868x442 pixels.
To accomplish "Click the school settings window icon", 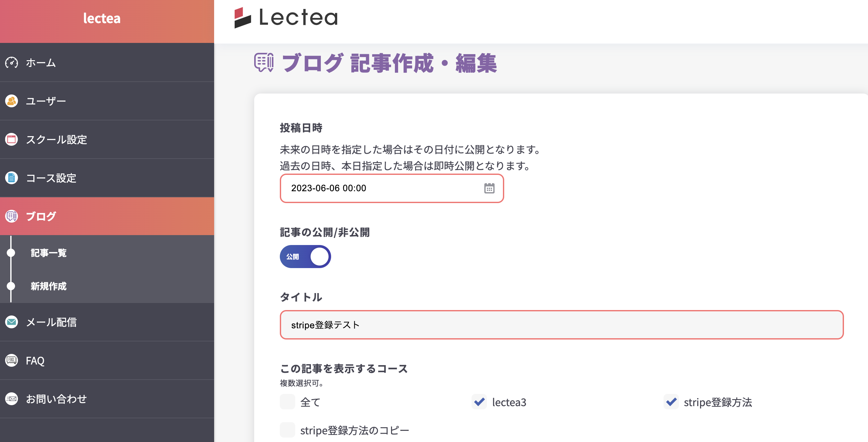I will (x=12, y=139).
